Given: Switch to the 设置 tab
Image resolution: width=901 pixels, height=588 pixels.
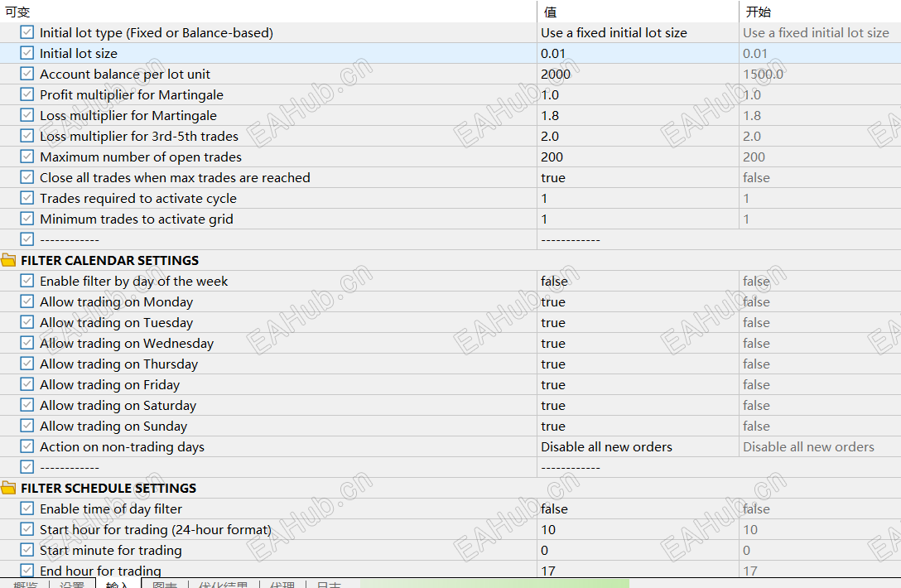Looking at the screenshot, I should click(x=72, y=584).
